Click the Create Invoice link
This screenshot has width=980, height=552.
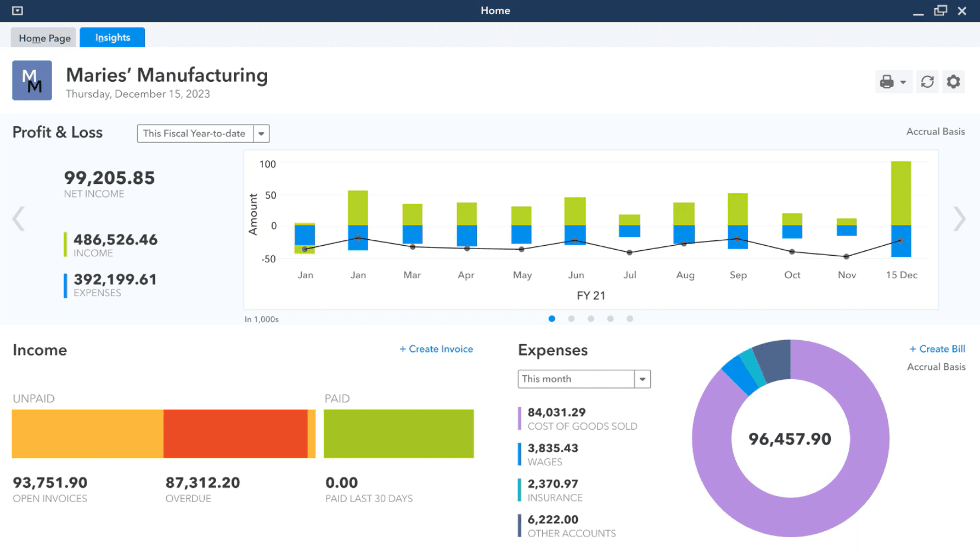click(x=436, y=349)
